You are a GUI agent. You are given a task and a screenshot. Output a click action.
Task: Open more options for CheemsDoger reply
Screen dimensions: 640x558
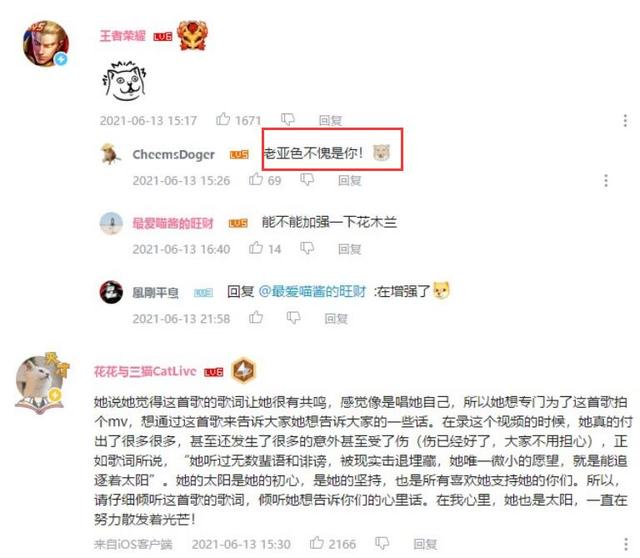tap(606, 180)
